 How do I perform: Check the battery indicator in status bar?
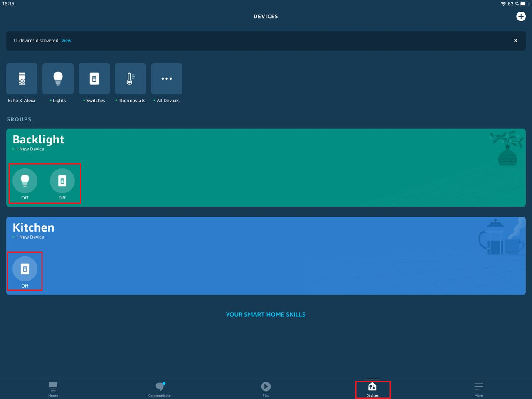tap(523, 4)
